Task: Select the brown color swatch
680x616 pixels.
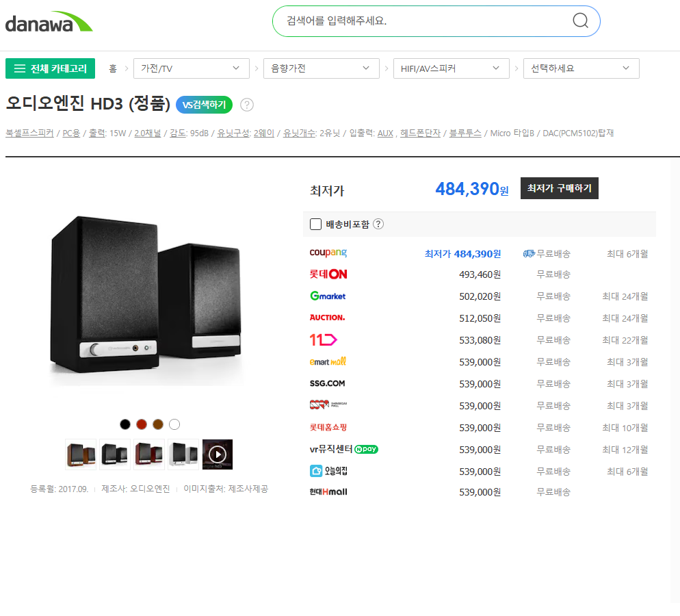Action: click(158, 424)
